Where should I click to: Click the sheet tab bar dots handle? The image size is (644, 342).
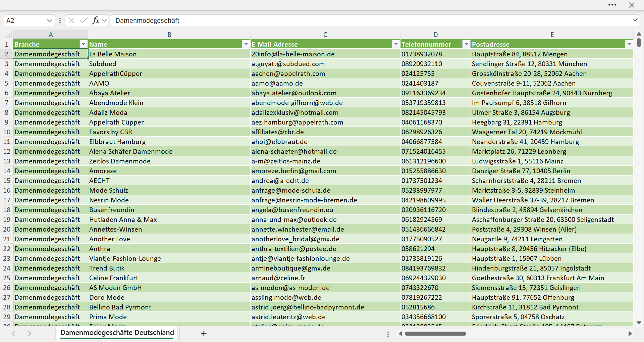[388, 334]
